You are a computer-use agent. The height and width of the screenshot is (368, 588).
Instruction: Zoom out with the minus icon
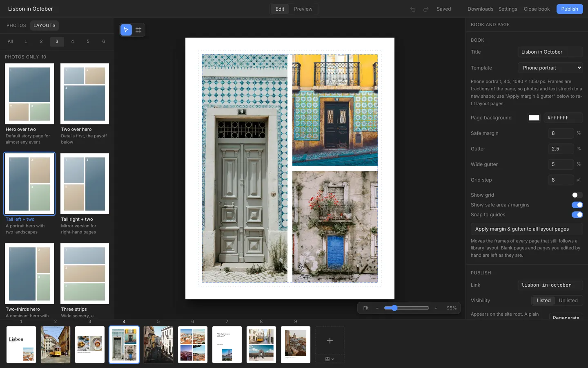click(377, 308)
